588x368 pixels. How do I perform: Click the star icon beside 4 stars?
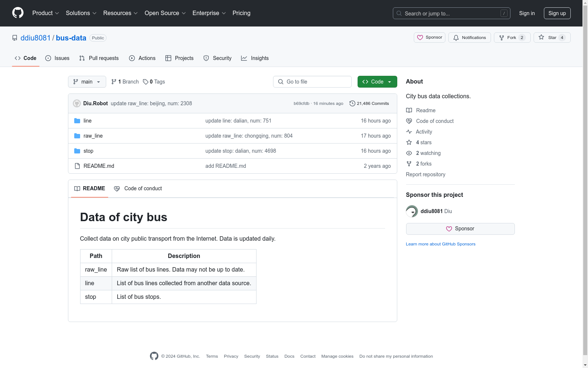point(409,142)
